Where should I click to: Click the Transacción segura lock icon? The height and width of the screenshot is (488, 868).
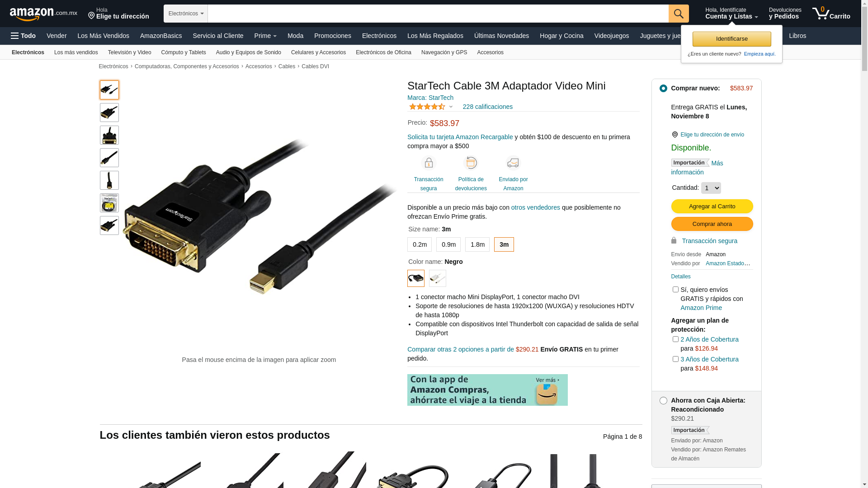tap(429, 163)
